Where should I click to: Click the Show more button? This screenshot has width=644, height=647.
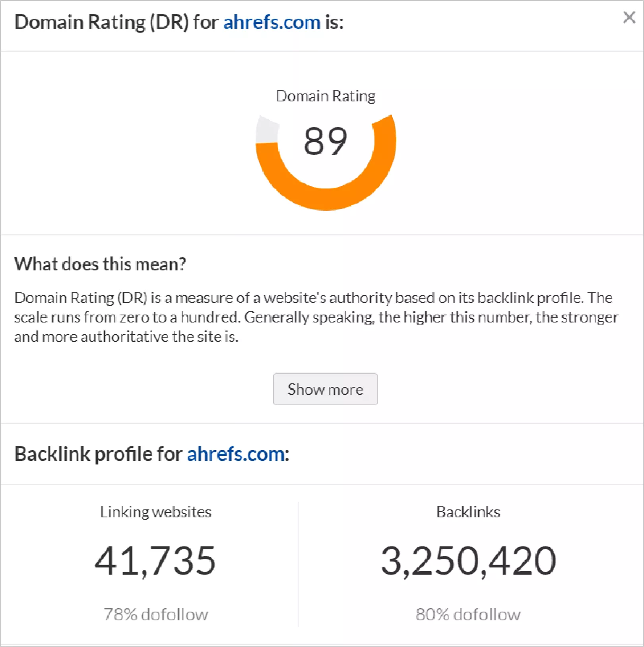click(x=325, y=389)
